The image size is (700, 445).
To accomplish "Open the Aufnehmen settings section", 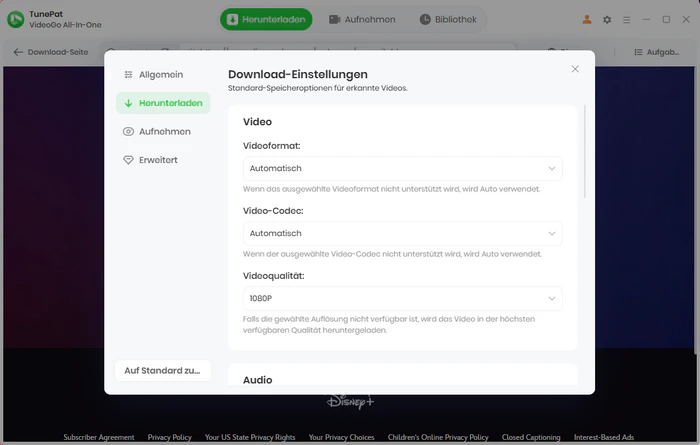I will 163,132.
